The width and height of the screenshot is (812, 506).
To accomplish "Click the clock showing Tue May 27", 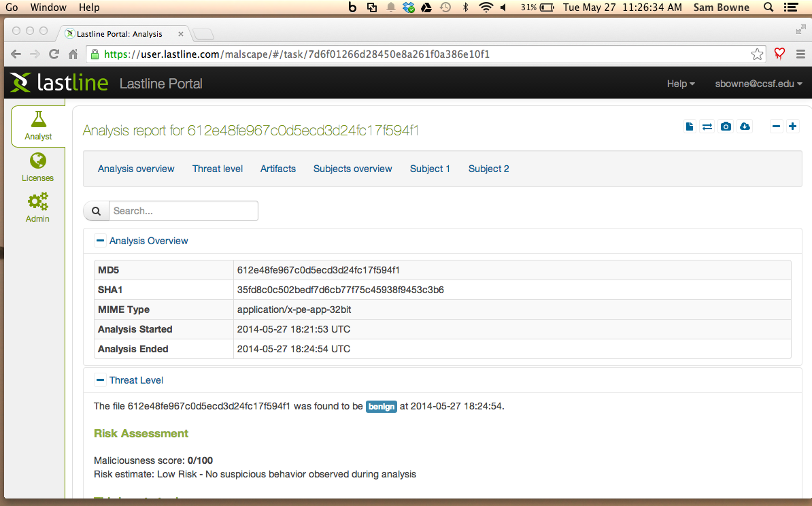I will click(622, 7).
